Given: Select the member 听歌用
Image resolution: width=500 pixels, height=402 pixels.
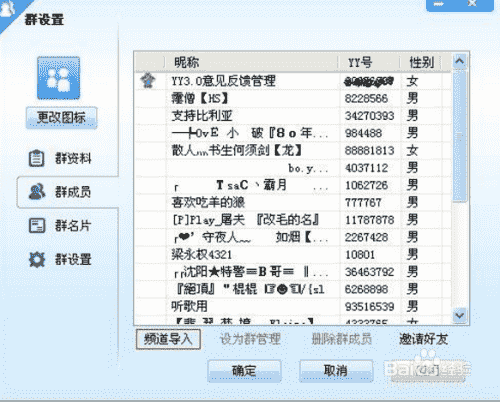Looking at the screenshot, I should [292, 306].
